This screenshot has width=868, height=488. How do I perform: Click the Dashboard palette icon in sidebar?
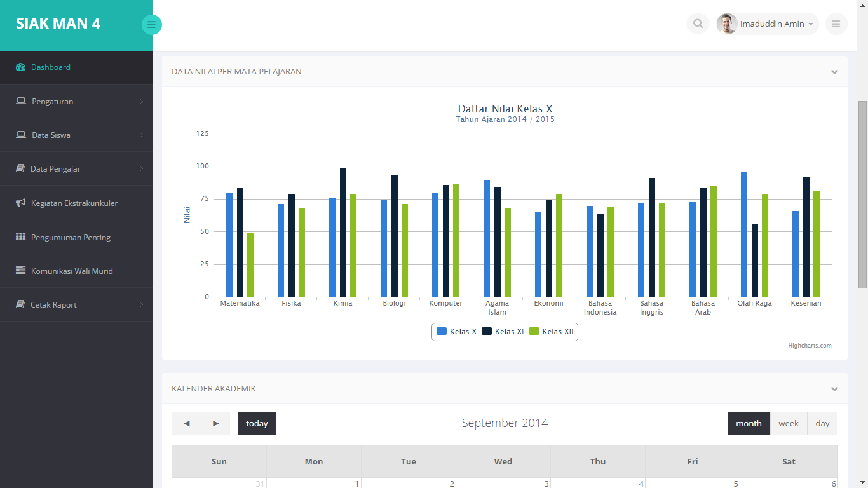20,67
